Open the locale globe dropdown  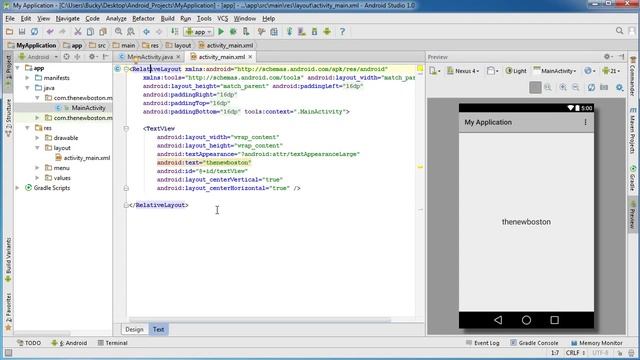click(x=589, y=71)
